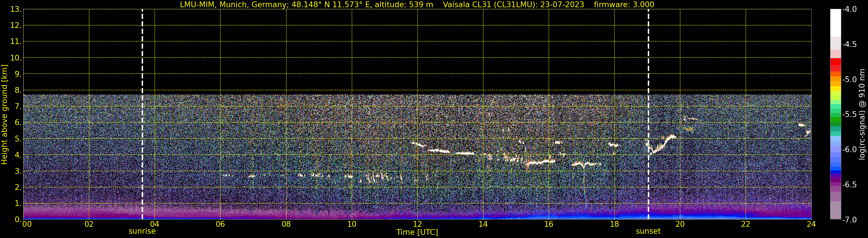868x238 pixels.
Task: Click the red segment of the colorbar
Action: pos(836,62)
